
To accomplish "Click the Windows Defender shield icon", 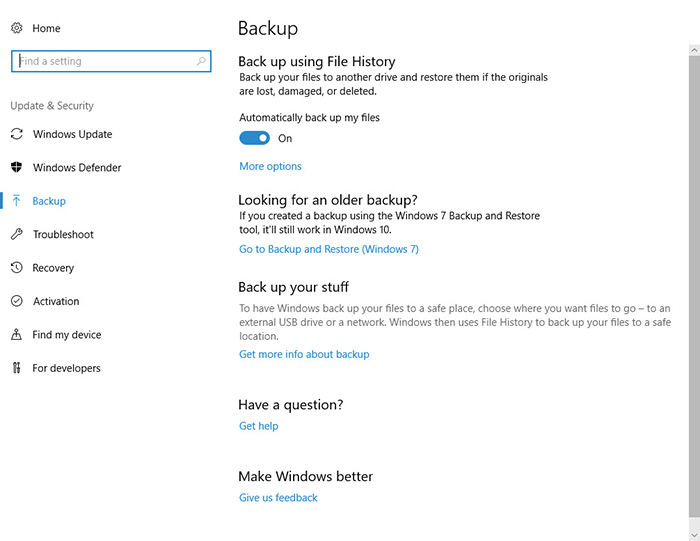I will (17, 167).
